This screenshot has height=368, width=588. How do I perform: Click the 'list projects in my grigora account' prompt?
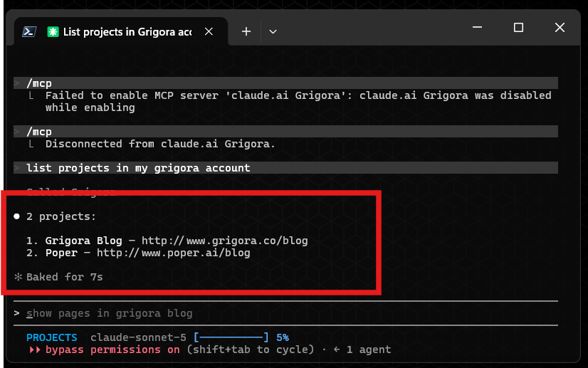[285, 168]
